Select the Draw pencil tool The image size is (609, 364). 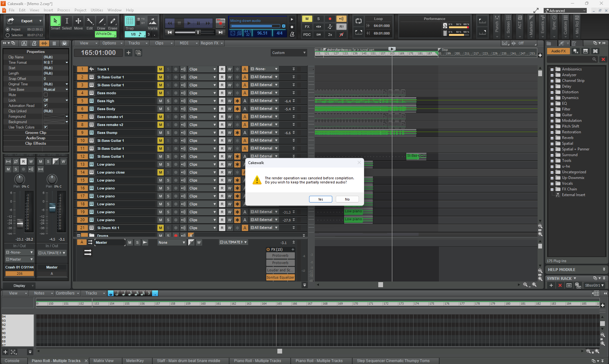tap(101, 22)
